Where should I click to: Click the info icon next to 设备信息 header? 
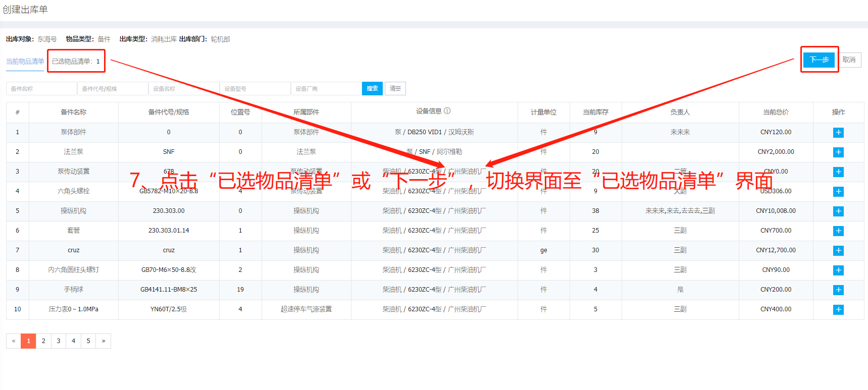tap(447, 111)
